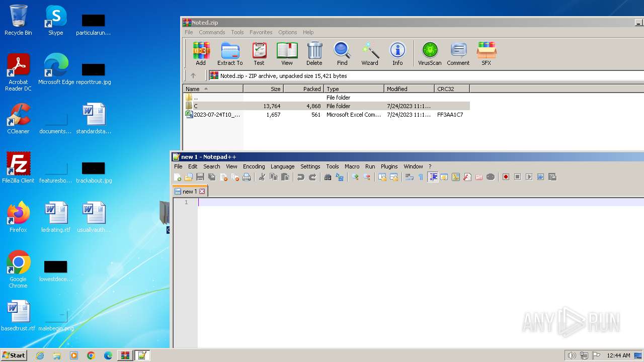The height and width of the screenshot is (362, 644).
Task: Select the FileZilla Client desktop shortcut
Action: click(x=18, y=168)
